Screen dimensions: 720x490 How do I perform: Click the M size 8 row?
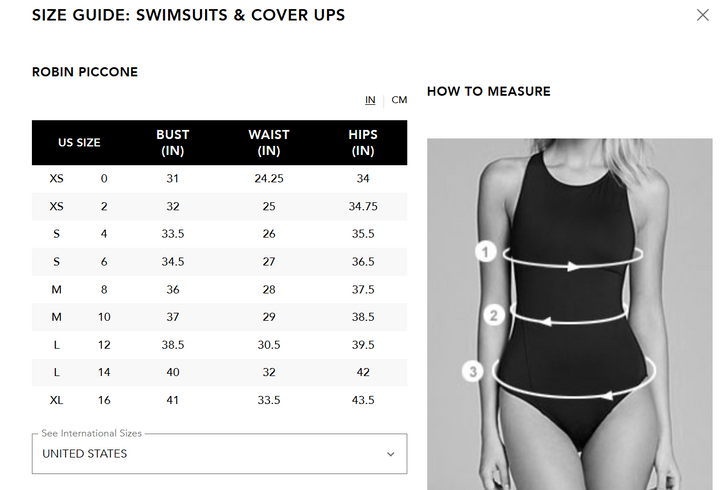[x=219, y=289]
